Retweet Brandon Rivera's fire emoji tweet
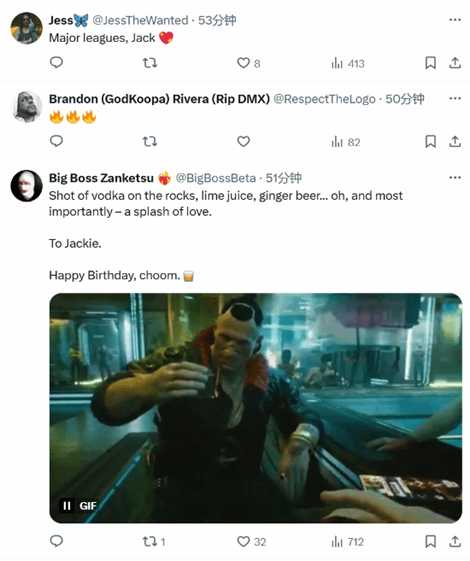 point(150,142)
